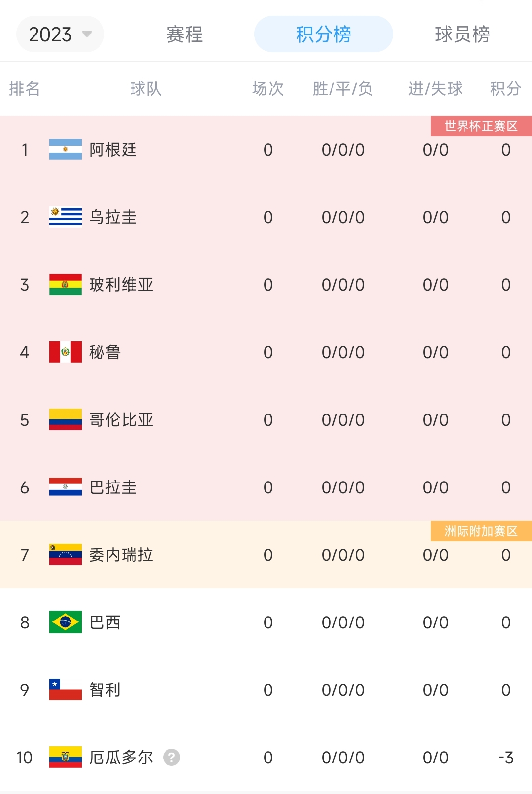Click the 积分 column header
This screenshot has width=532, height=794.
click(505, 89)
